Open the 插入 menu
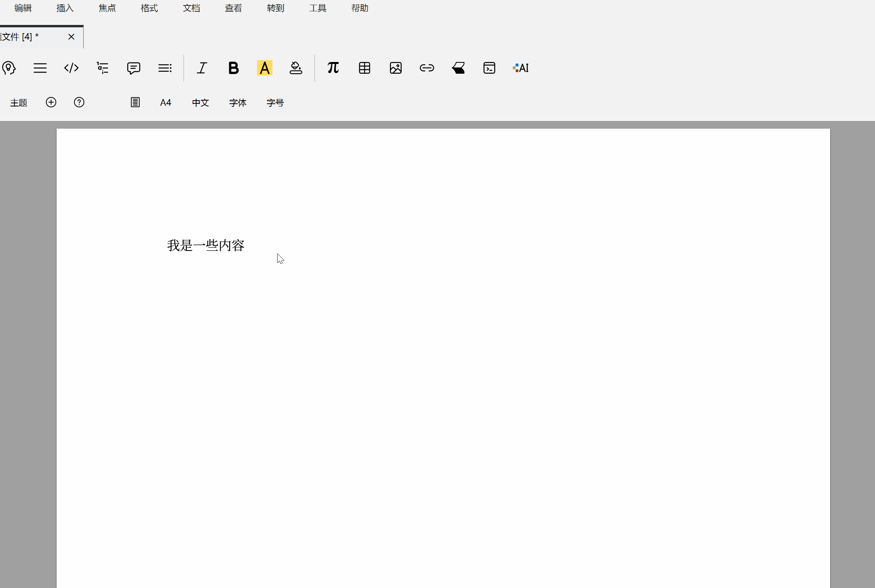 (65, 8)
